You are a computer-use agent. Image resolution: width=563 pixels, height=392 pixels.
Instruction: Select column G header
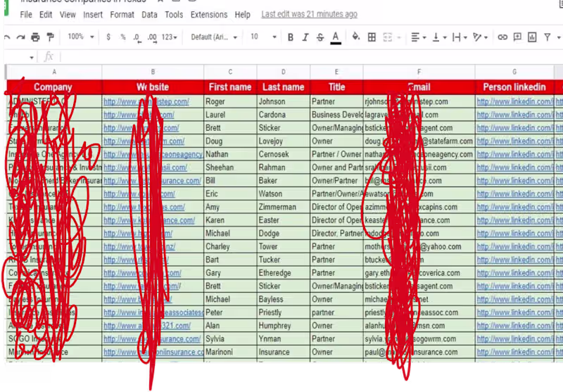(x=514, y=72)
